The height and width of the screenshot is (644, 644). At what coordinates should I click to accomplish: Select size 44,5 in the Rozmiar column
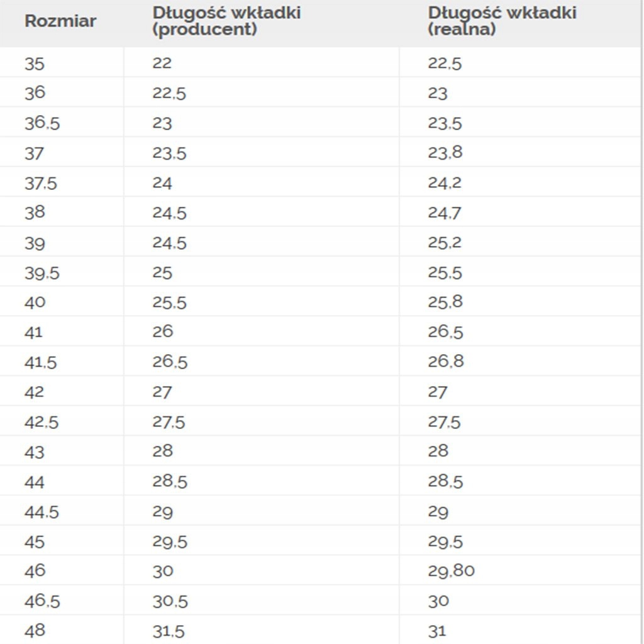[42, 512]
